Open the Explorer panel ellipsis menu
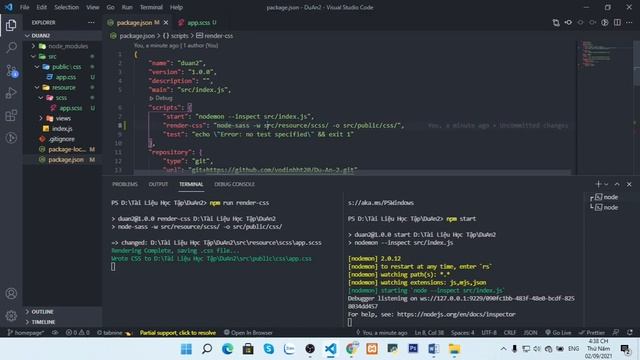Viewport: 640px width, 360px height. 91,22
